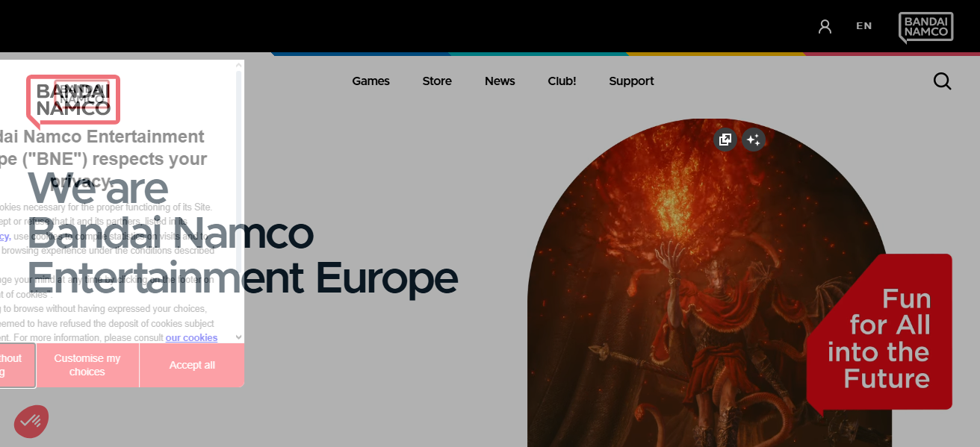980x447 pixels.
Task: Open the Games menu
Action: 371,81
